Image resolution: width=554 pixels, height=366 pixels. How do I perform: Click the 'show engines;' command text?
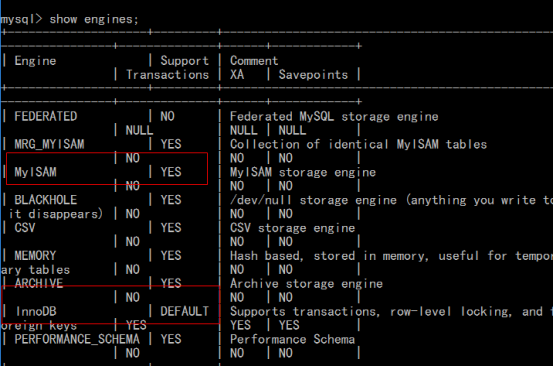pos(94,19)
